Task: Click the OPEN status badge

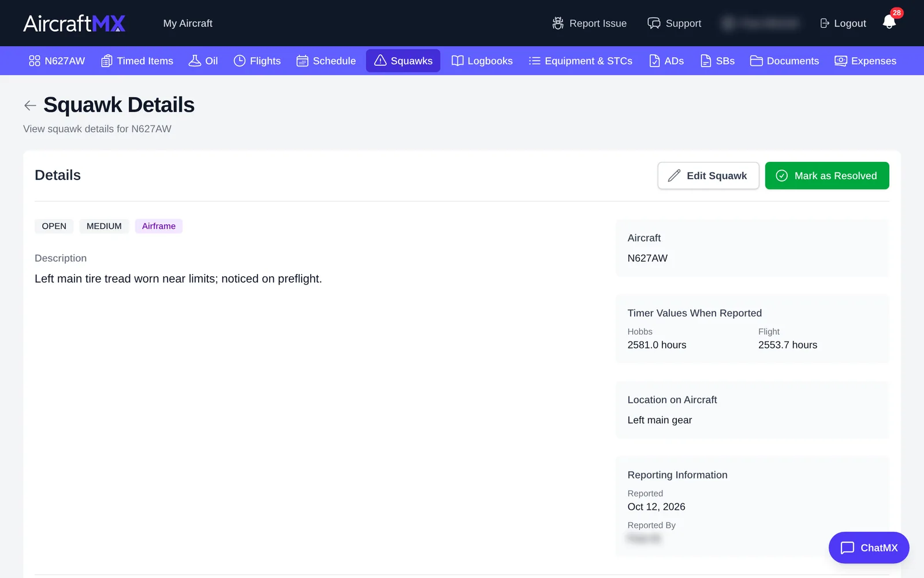Action: tap(54, 226)
